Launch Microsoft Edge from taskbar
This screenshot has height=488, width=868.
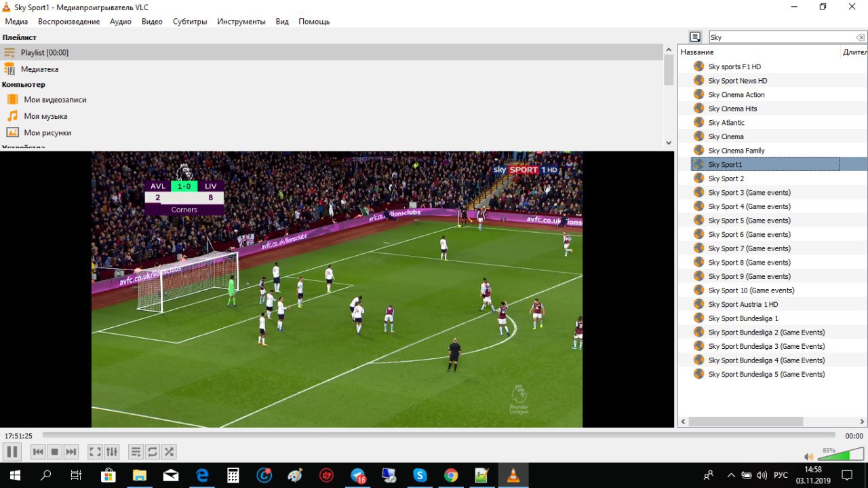(202, 475)
